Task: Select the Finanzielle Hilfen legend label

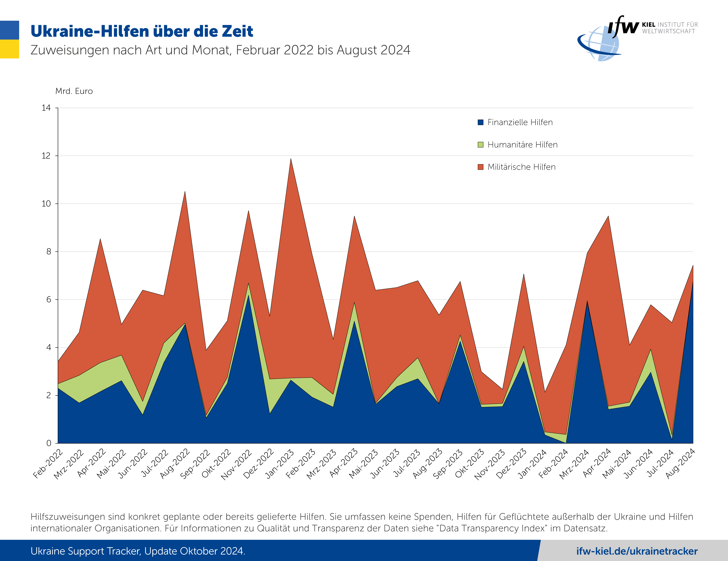Action: point(520,122)
